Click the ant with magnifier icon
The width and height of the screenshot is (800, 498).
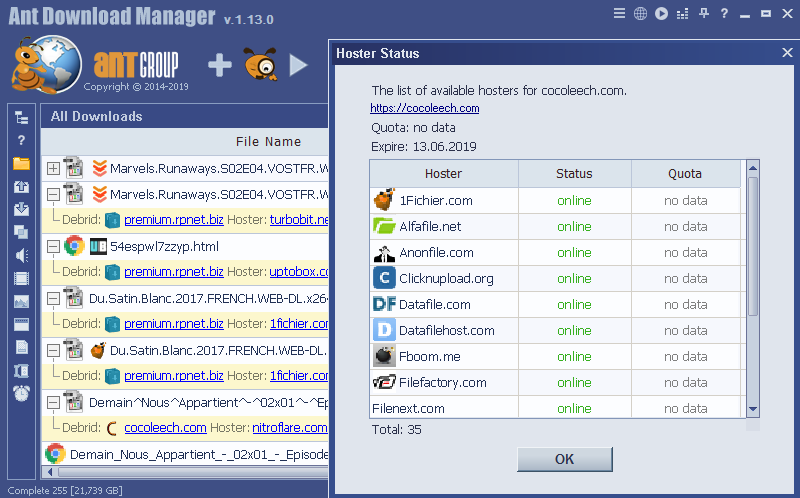click(260, 66)
